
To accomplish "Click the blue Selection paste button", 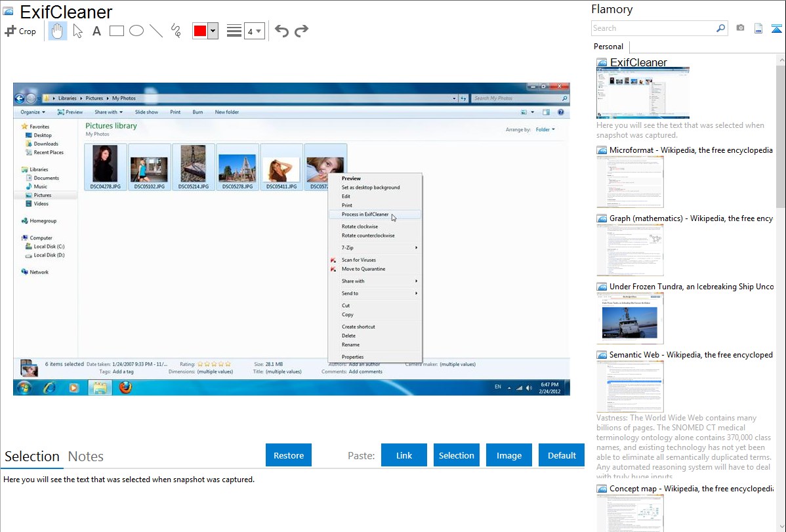I will (x=456, y=455).
